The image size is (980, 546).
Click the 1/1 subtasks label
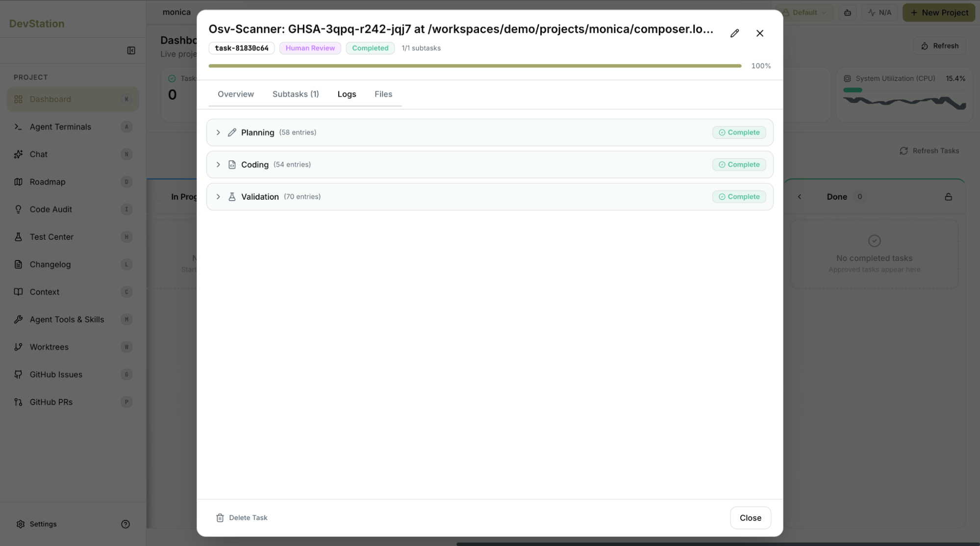[421, 48]
